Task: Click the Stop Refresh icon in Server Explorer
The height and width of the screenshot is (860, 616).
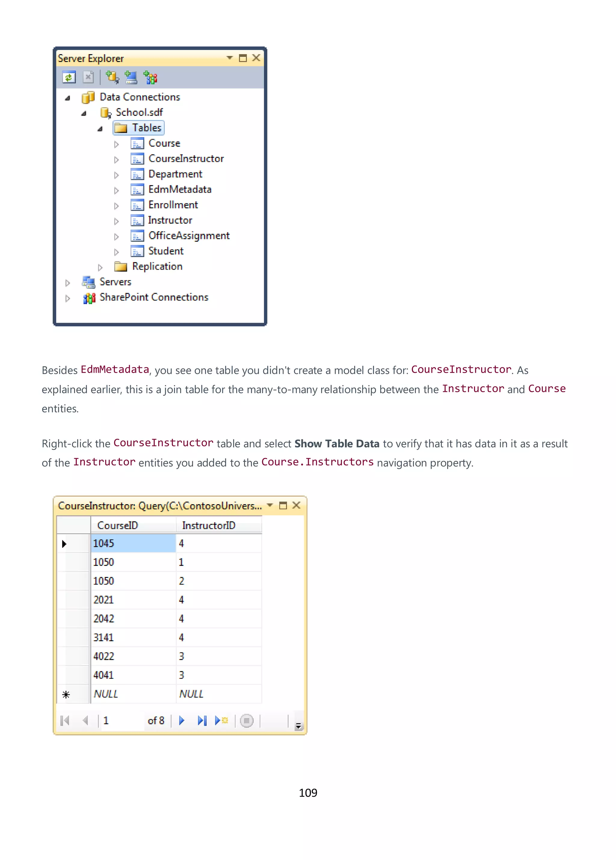Action: (88, 77)
